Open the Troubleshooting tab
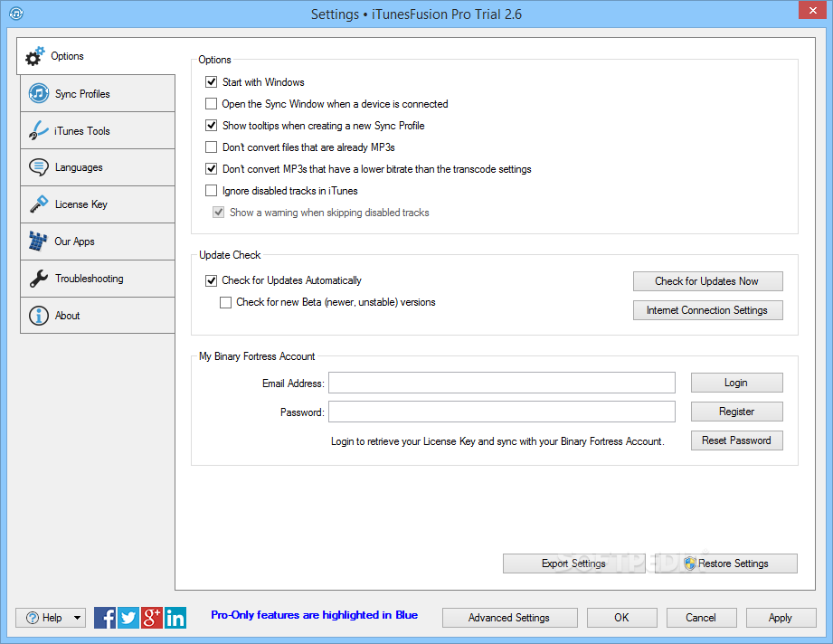The width and height of the screenshot is (833, 644). click(97, 279)
